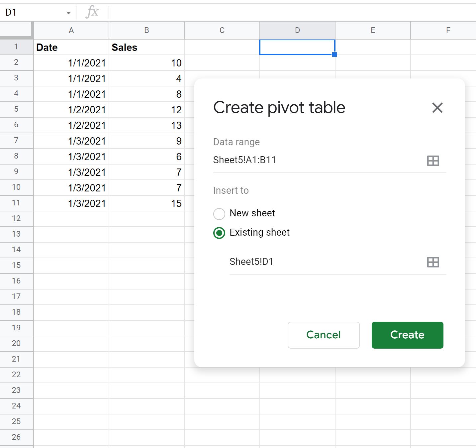Select row 18 header
The image size is (476, 448).
click(16, 312)
